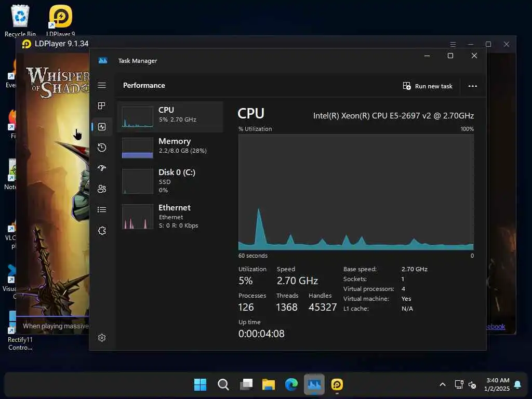Open Details page icon in sidebar
The width and height of the screenshot is (532, 399).
pos(102,210)
